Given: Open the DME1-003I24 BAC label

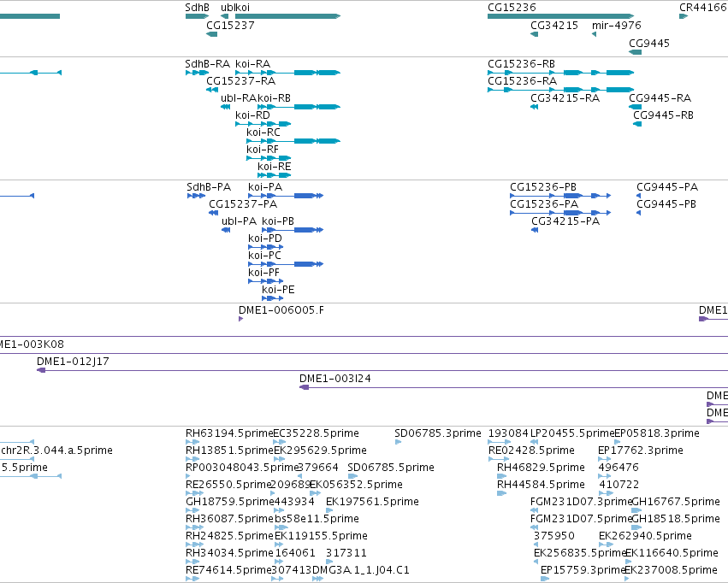Looking at the screenshot, I should pyautogui.click(x=335, y=379).
